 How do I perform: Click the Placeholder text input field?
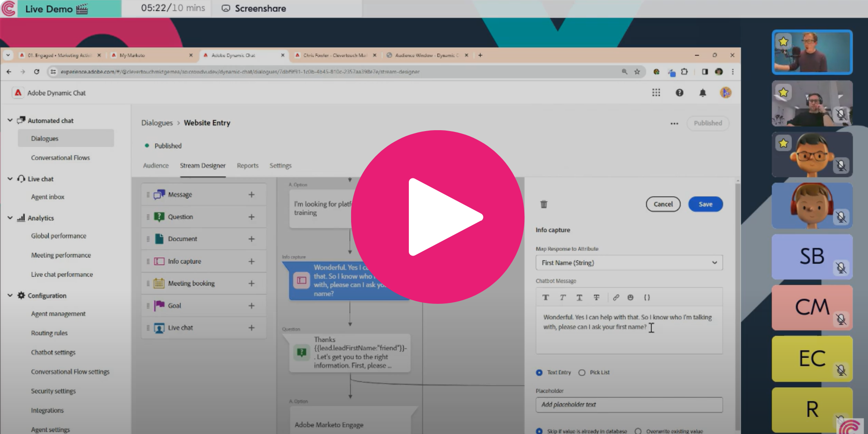[629, 404]
